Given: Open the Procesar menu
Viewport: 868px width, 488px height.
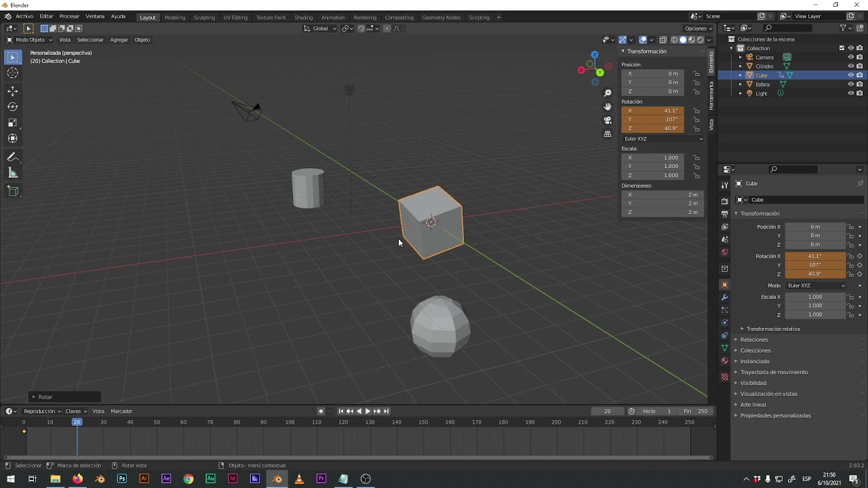Looking at the screenshot, I should coord(69,16).
